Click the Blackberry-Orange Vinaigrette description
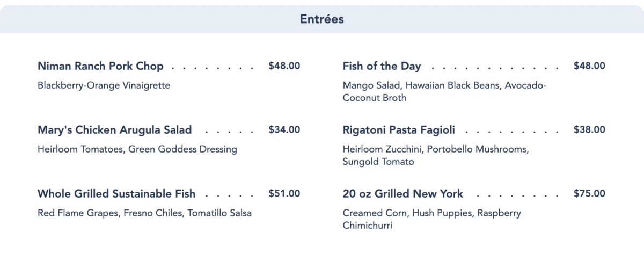This screenshot has width=644, height=254. (104, 85)
